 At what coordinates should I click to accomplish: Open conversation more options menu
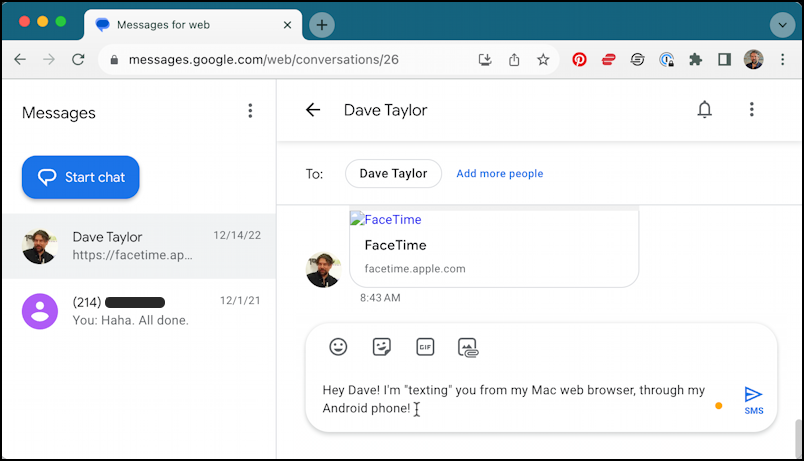pos(751,110)
